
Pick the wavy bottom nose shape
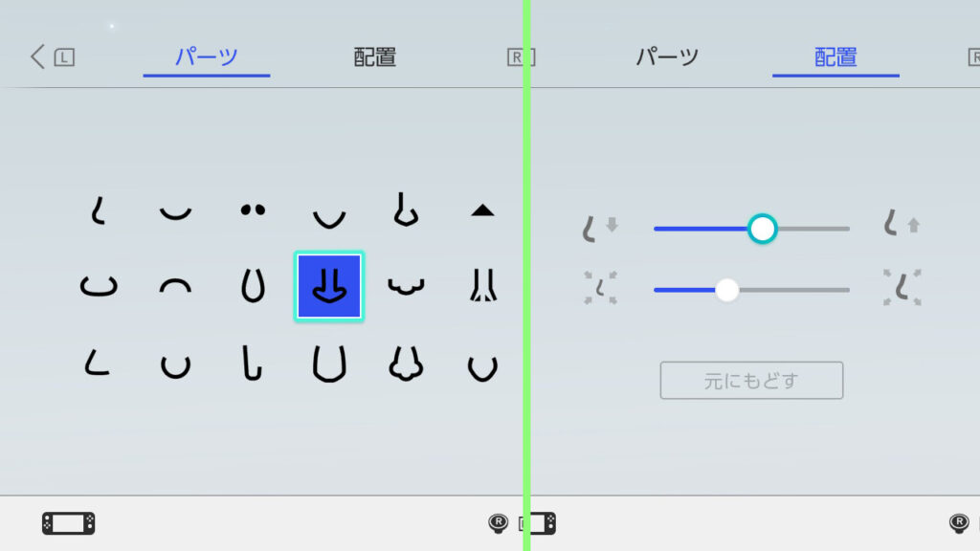click(406, 286)
